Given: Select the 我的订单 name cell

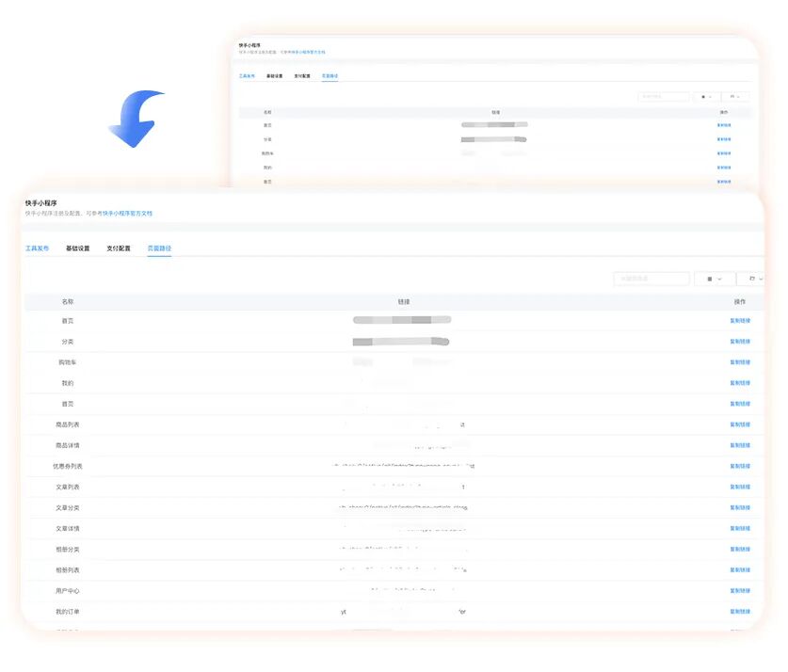Looking at the screenshot, I should (68, 611).
